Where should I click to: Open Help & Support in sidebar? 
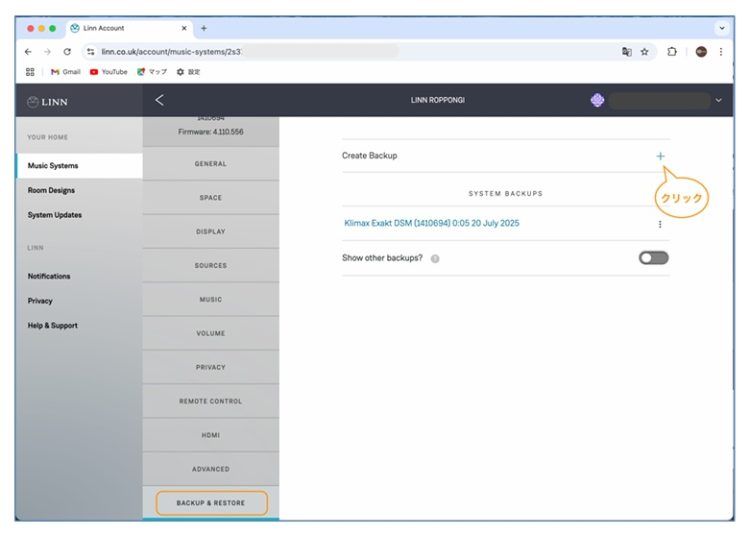coord(53,326)
